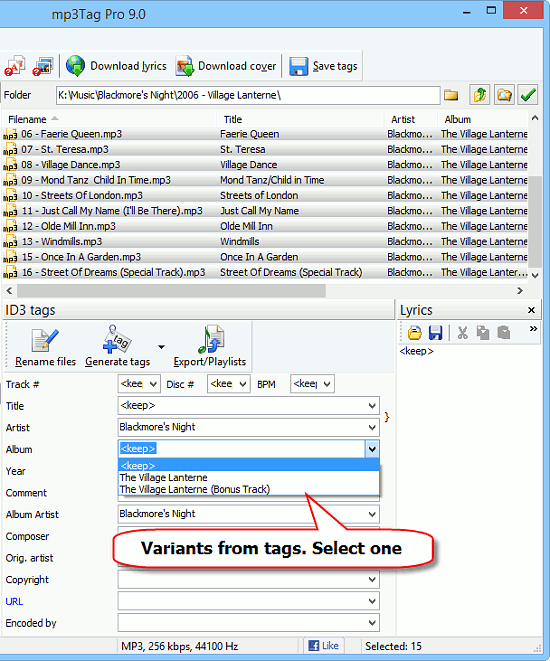Click file list scroll down arrow
Viewport: 550px width, 661px height.
(535, 275)
